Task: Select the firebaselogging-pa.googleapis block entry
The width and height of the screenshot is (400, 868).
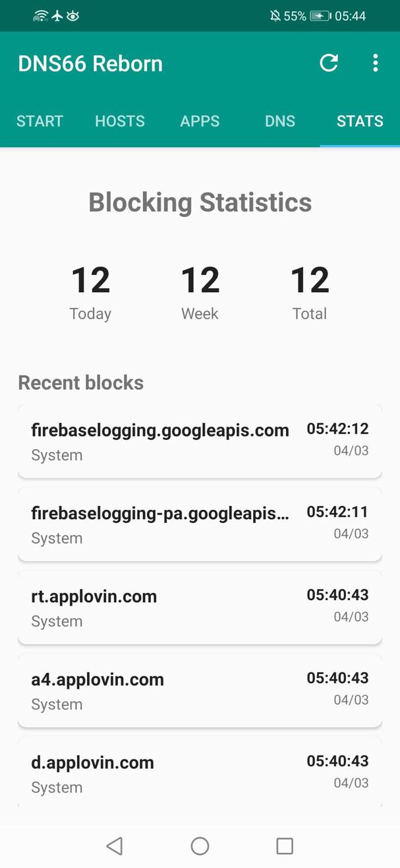Action: coord(200,524)
